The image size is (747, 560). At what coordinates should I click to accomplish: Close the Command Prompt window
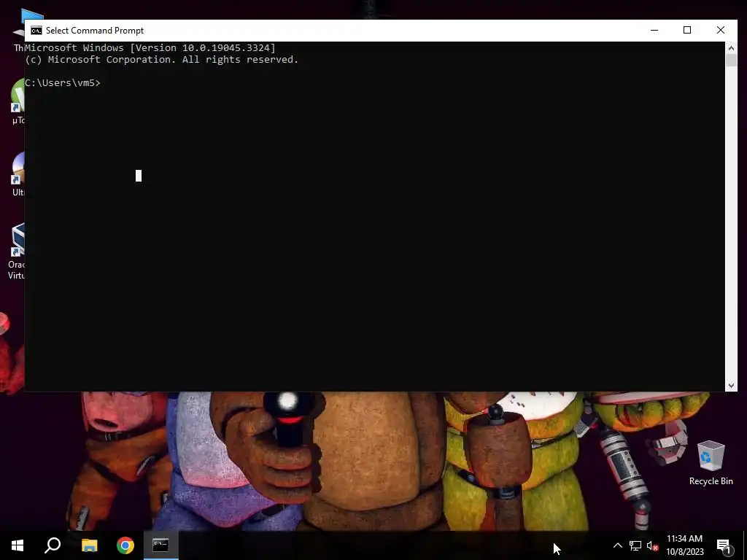tap(720, 31)
